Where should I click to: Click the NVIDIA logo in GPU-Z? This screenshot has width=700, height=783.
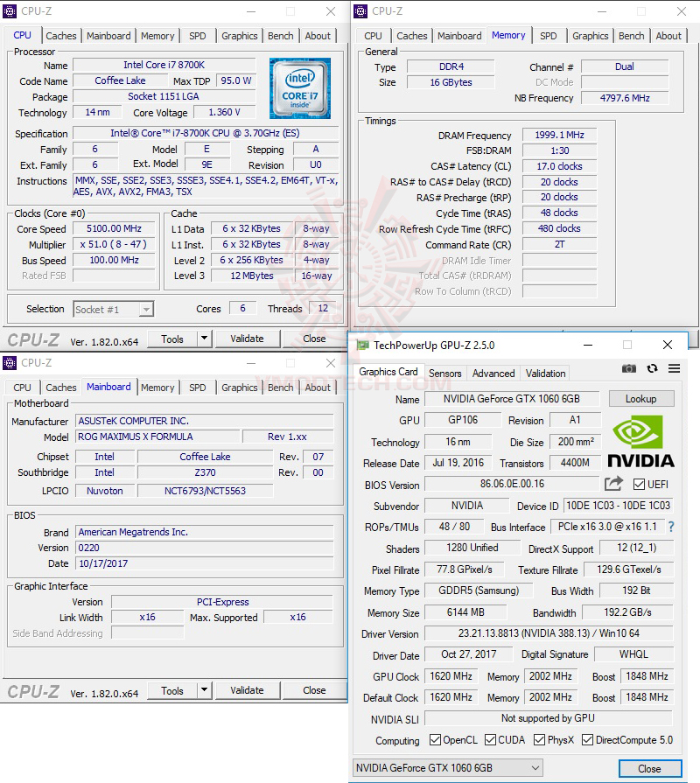click(640, 442)
